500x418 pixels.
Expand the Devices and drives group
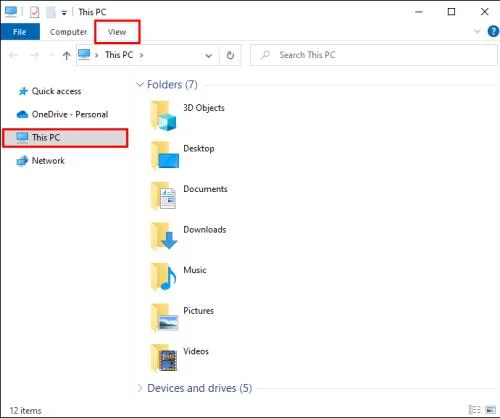pyautogui.click(x=140, y=388)
